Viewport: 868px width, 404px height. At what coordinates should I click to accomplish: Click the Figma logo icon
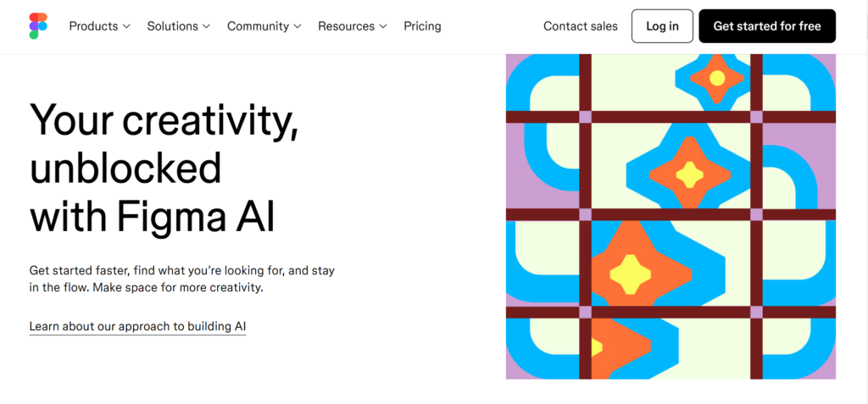(38, 26)
